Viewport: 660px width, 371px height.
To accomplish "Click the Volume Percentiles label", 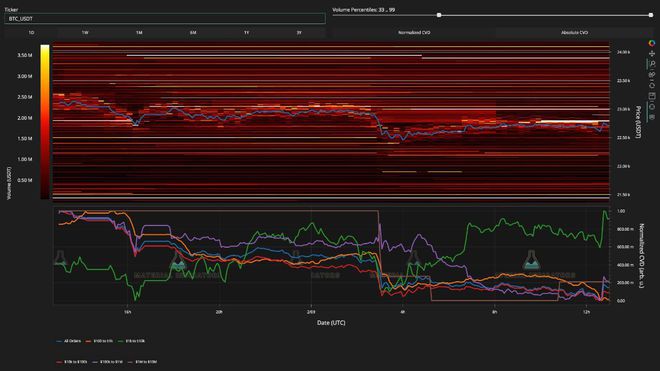I will 364,9.
